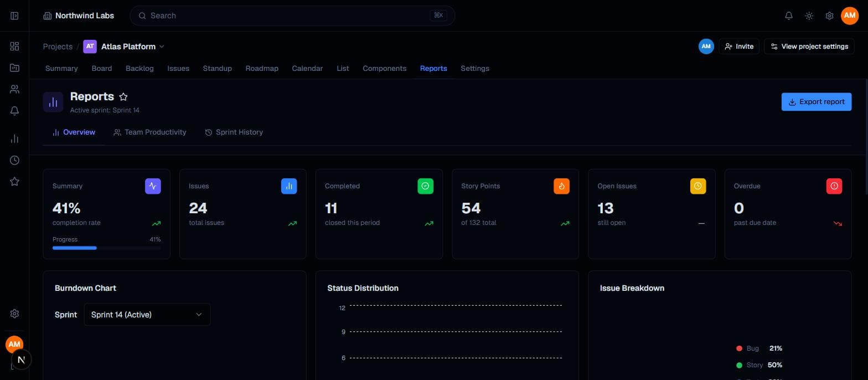Switch to the Calendar tab
The height and width of the screenshot is (380, 868).
(x=307, y=68)
